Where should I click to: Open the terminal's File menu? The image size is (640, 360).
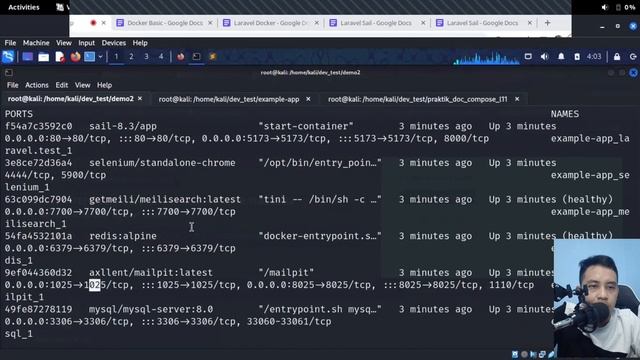13,85
